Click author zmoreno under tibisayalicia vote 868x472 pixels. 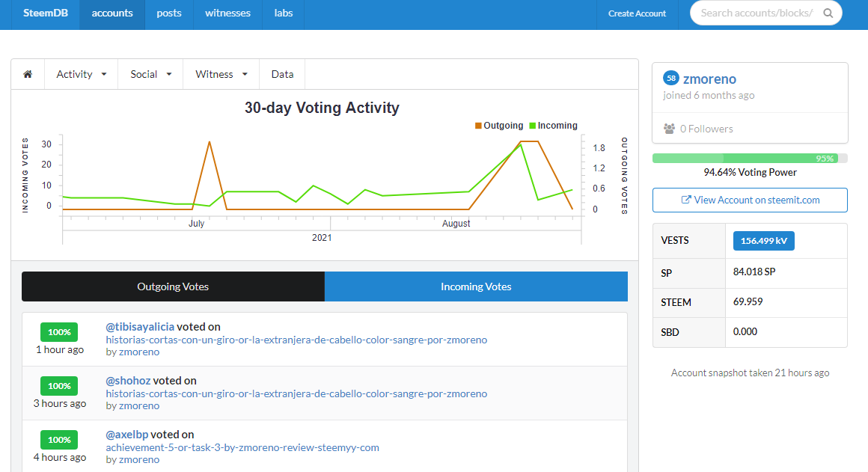[139, 352]
